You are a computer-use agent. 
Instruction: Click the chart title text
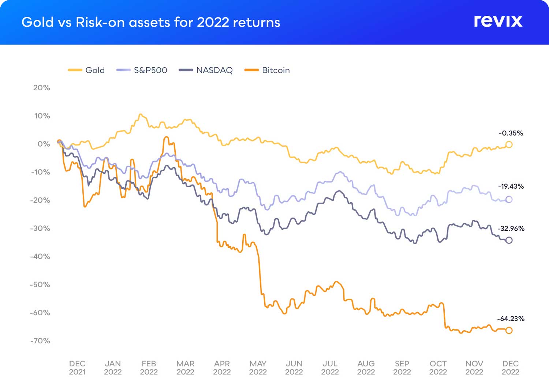151,22
